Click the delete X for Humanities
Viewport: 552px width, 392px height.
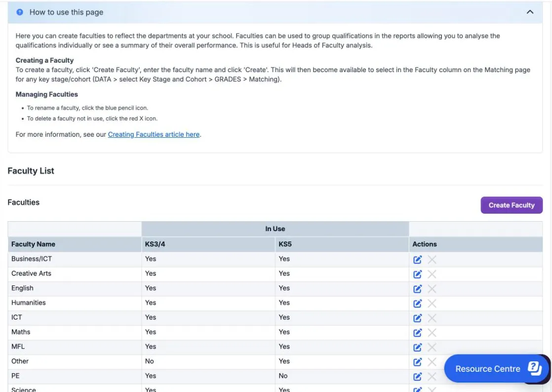(x=432, y=304)
